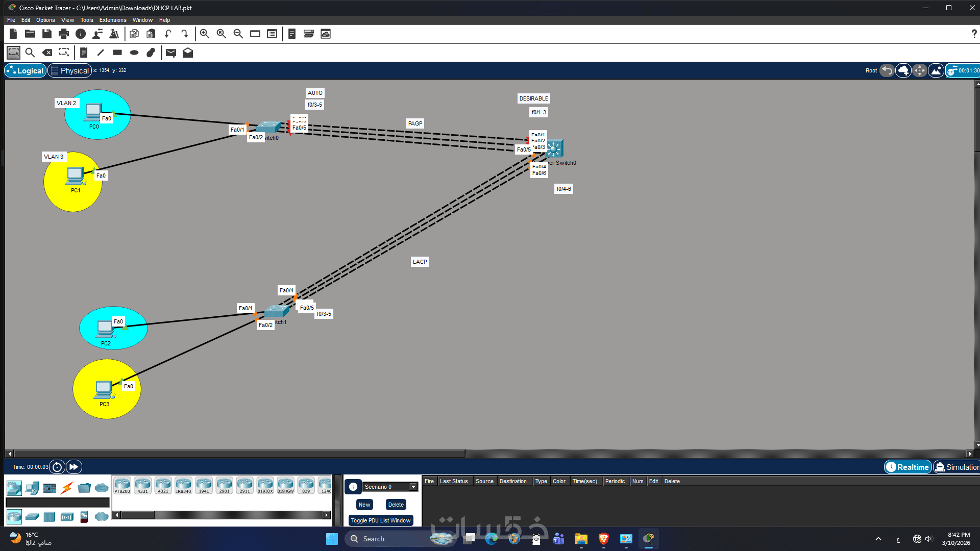Choose the Draw Ellipse tool
The width and height of the screenshot is (980, 551).
click(134, 53)
